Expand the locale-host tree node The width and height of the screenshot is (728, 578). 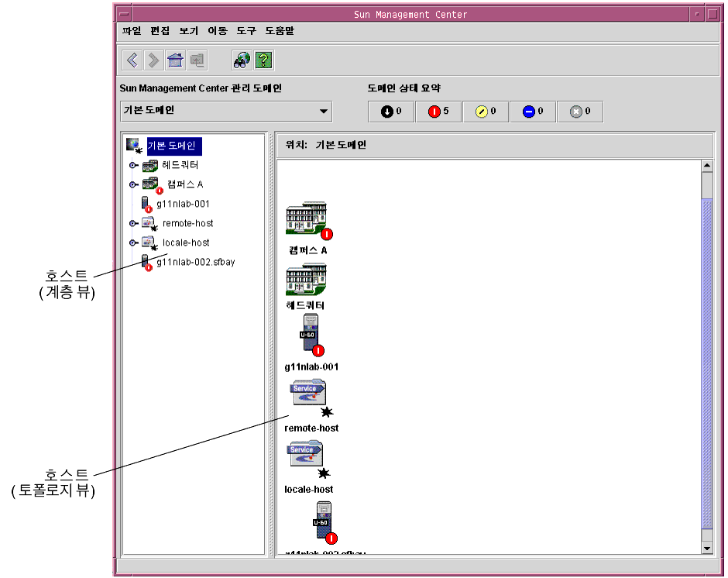tap(133, 243)
